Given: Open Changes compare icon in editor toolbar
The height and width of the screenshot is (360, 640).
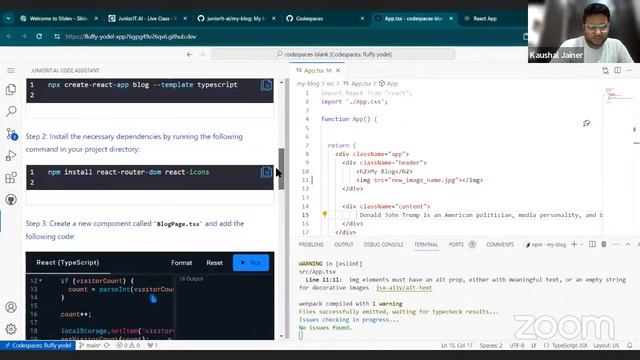Looking at the screenshot, I should pyautogui.click(x=605, y=71).
